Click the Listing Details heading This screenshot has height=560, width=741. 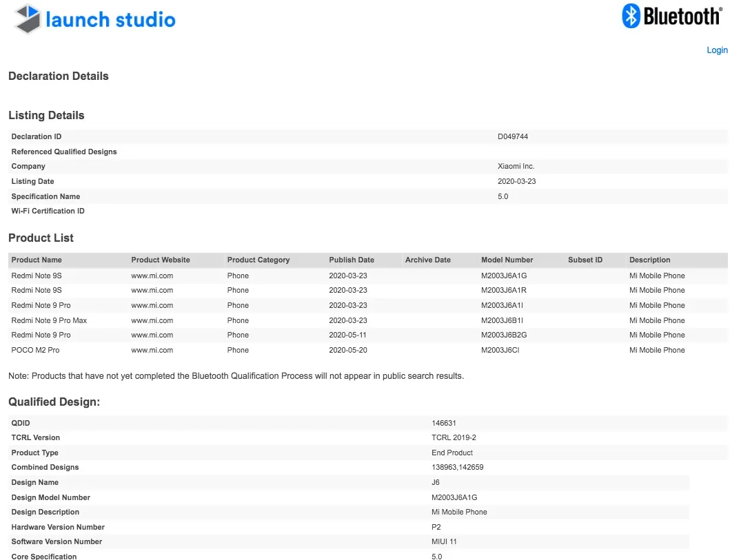[x=46, y=115]
